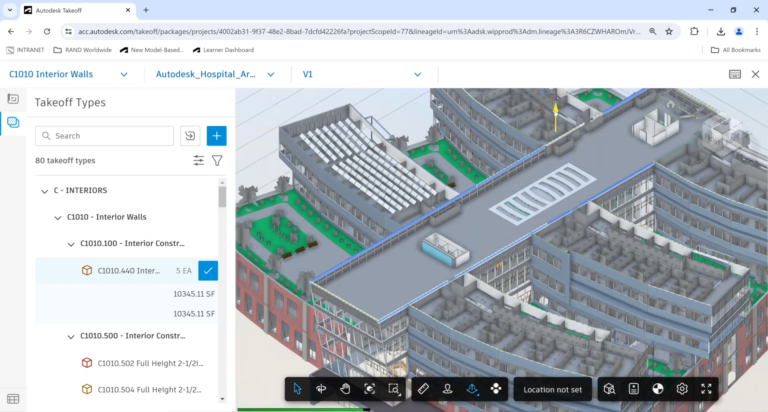This screenshot has height=412, width=768.
Task: Activate the orbit tool
Action: coord(321,389)
